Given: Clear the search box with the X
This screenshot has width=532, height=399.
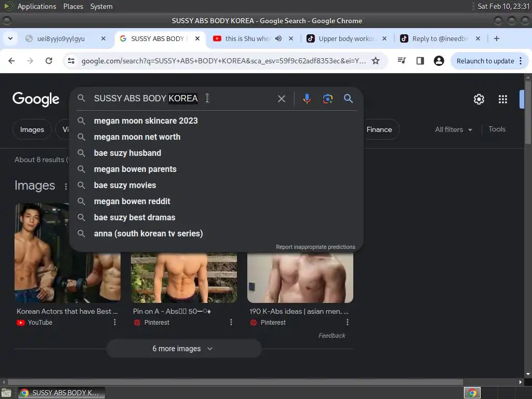Looking at the screenshot, I should tap(281, 99).
